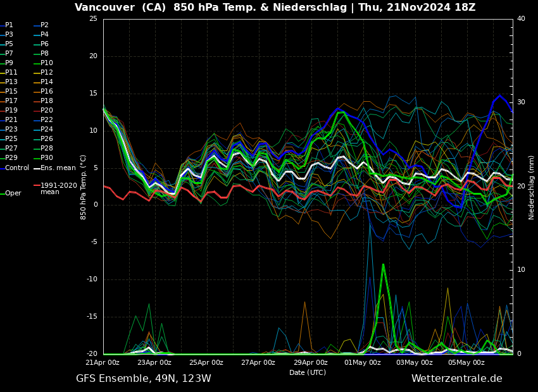Toggle the Ens. mean legend entry
This screenshot has width=538, height=392.
coord(58,168)
